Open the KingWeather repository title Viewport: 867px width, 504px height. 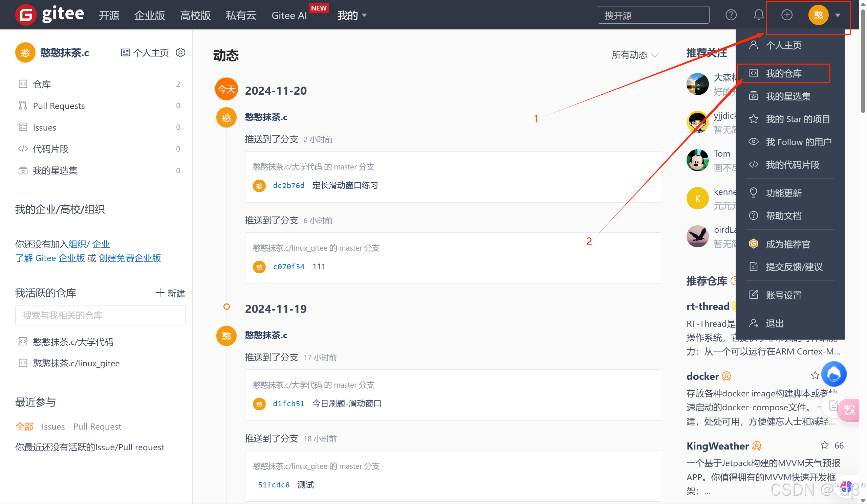click(717, 445)
